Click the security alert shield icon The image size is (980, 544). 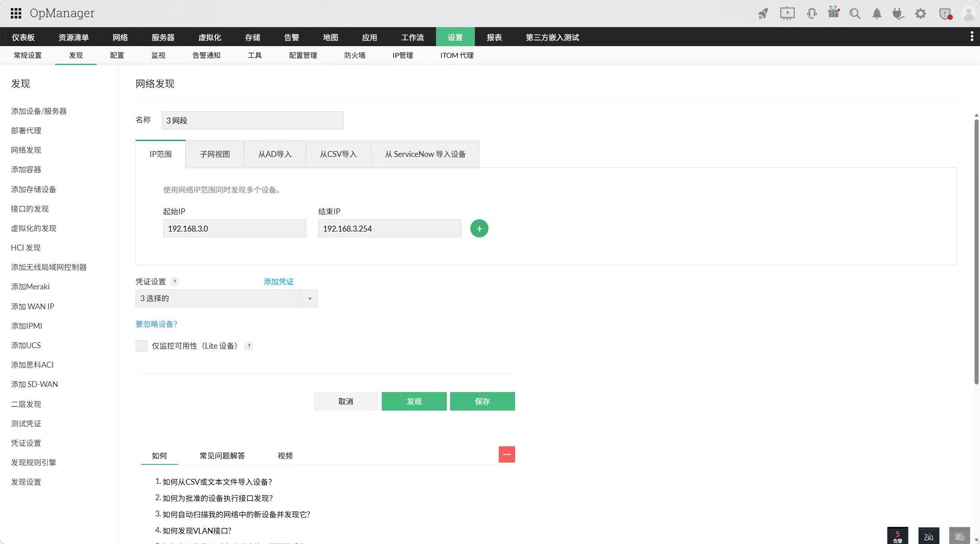[x=944, y=13]
